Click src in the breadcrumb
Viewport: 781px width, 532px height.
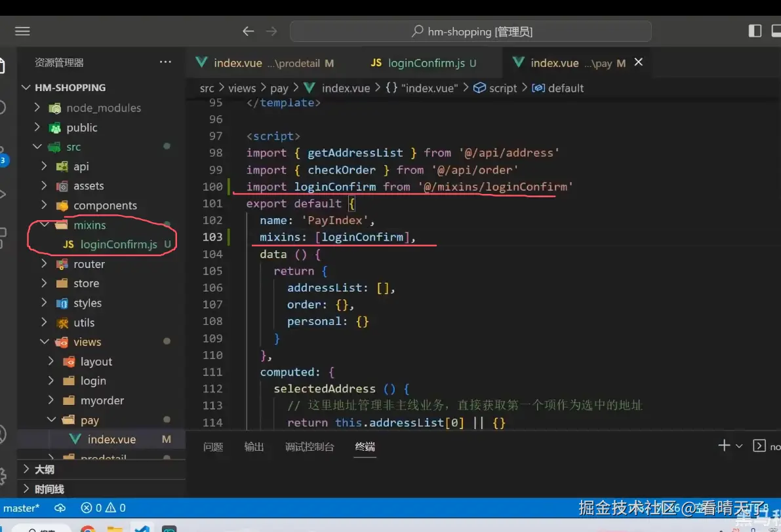point(207,88)
